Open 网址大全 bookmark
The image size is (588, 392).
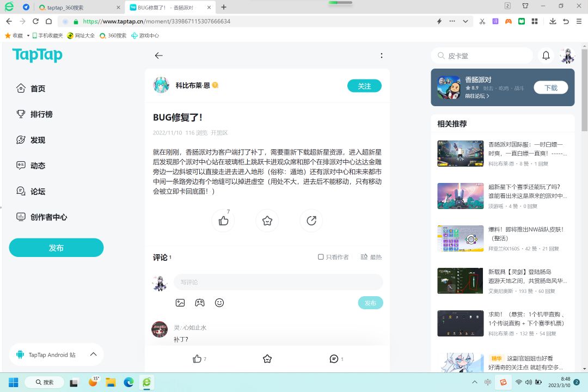(81, 35)
